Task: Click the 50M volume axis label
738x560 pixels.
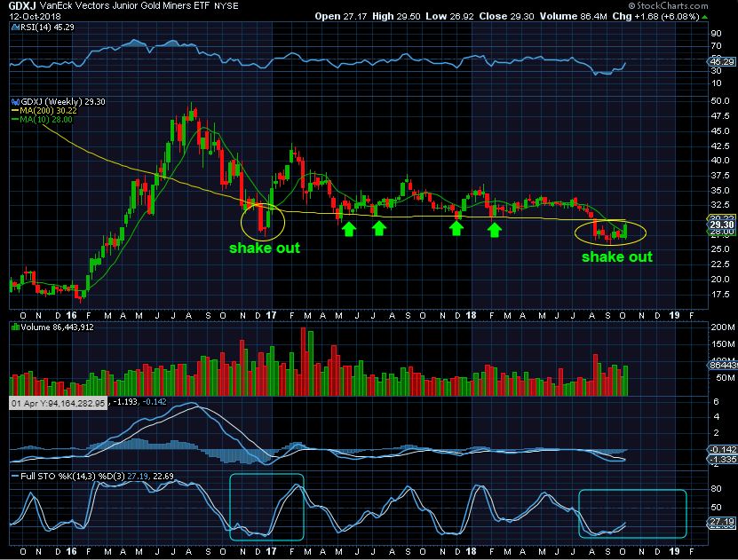Action: pos(725,378)
